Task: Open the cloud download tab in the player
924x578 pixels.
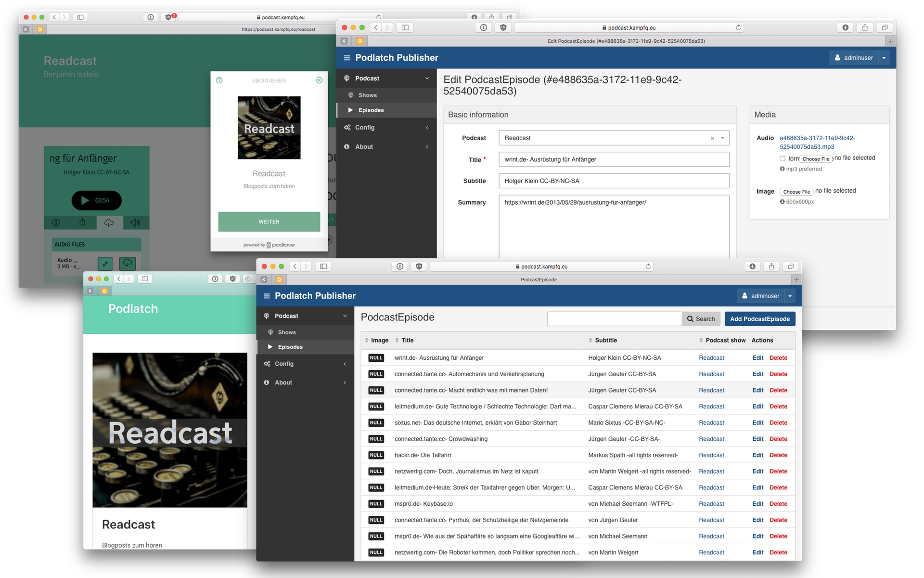Action: [x=109, y=223]
